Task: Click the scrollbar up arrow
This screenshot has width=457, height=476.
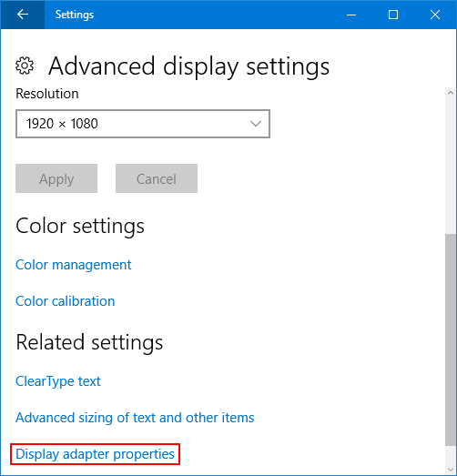Action: tap(451, 93)
